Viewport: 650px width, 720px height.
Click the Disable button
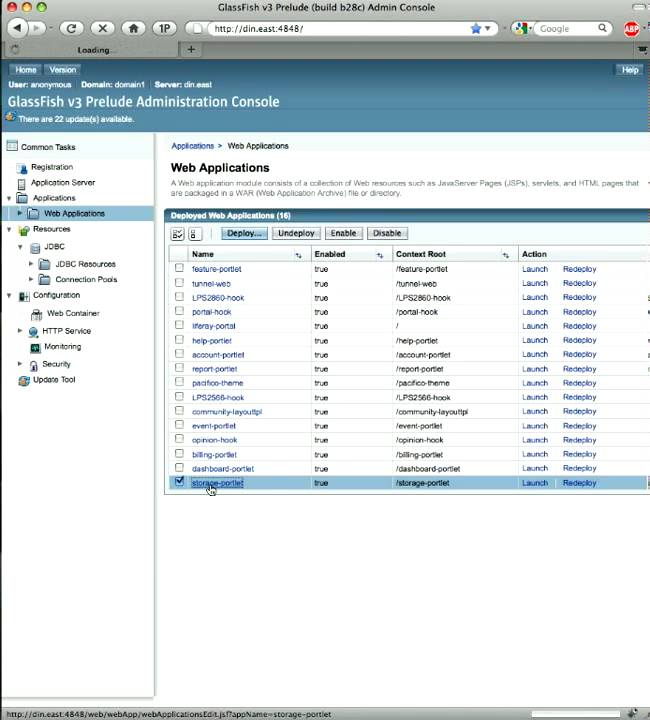[x=387, y=233]
